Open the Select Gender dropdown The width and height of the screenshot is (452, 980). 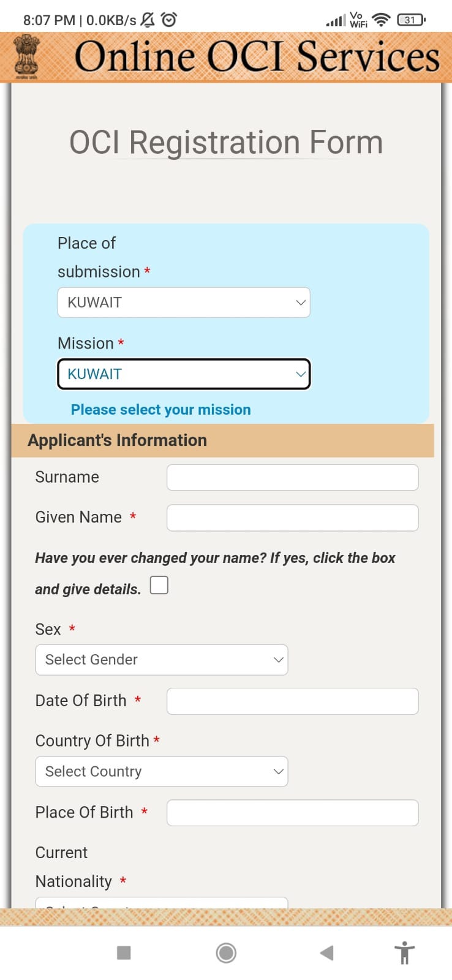coord(161,660)
